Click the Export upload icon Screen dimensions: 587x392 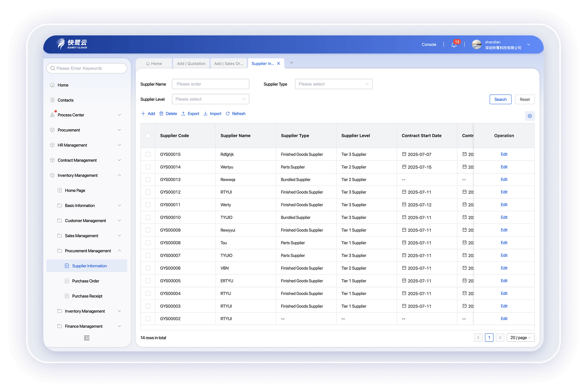183,114
